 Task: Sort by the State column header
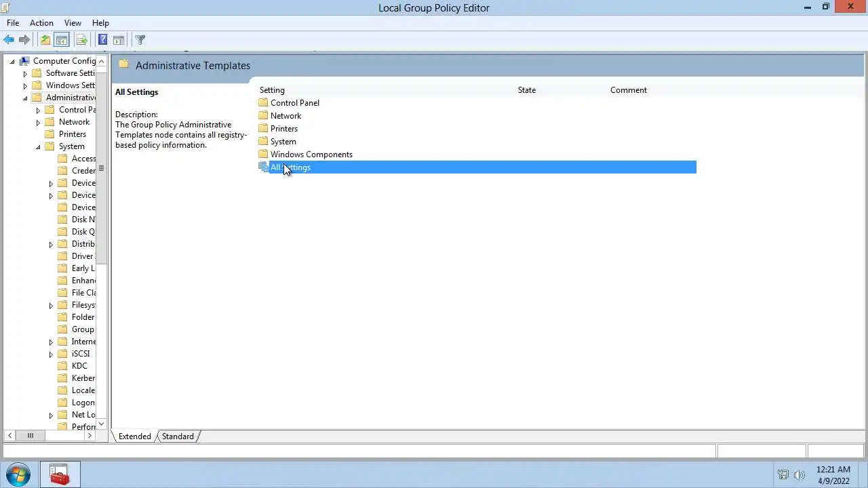527,89
